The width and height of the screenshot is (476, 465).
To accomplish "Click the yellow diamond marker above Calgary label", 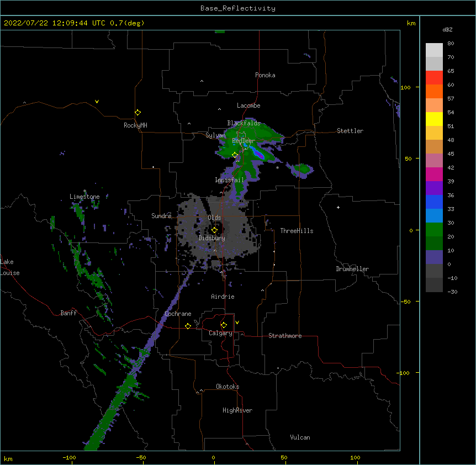I will pos(224,325).
